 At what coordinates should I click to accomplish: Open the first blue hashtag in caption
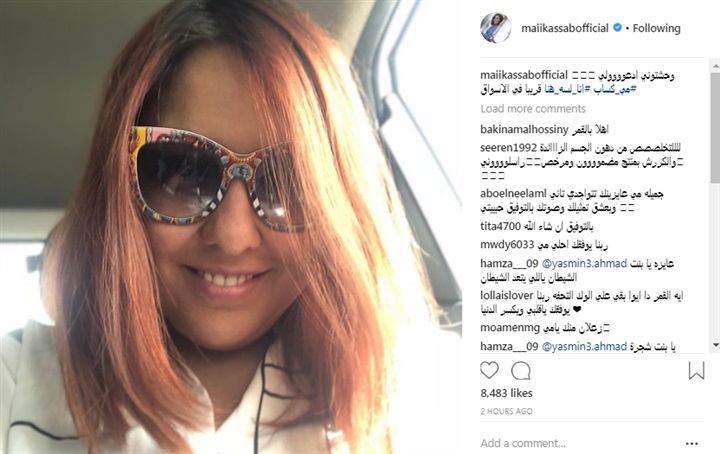click(613, 90)
